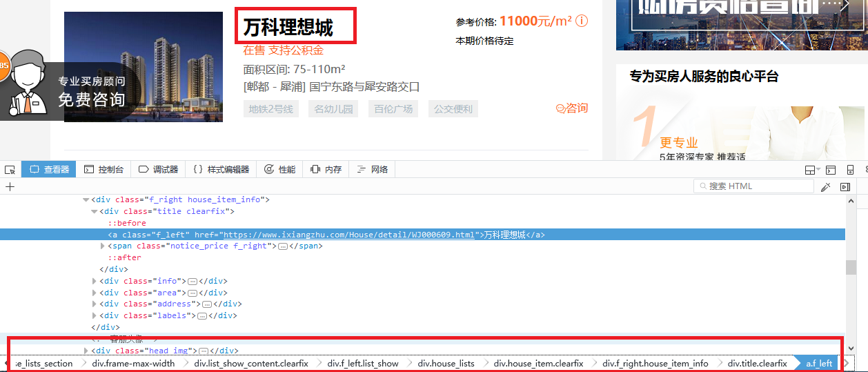The width and height of the screenshot is (868, 372).
Task: Open the 万科理想城 listing title link
Action: pos(288,28)
